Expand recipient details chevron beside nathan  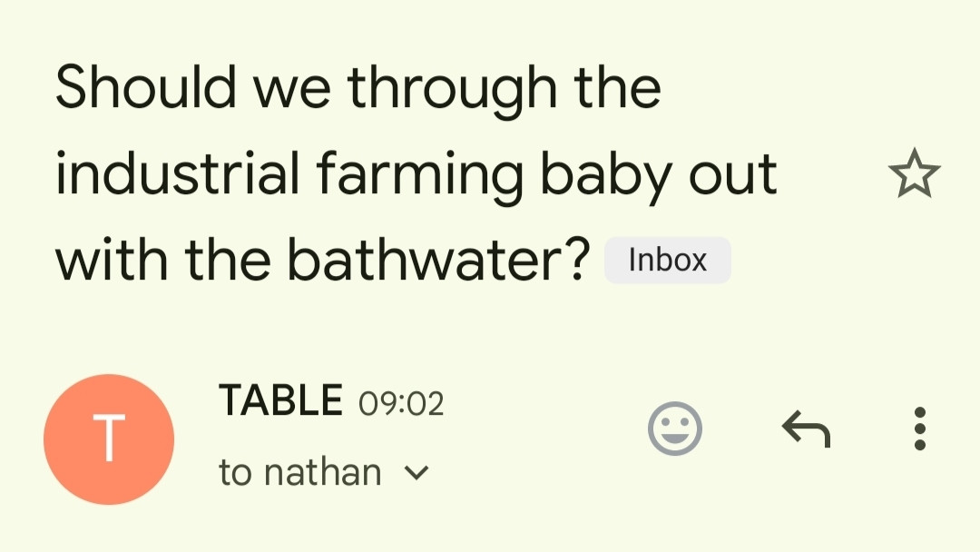click(x=416, y=473)
